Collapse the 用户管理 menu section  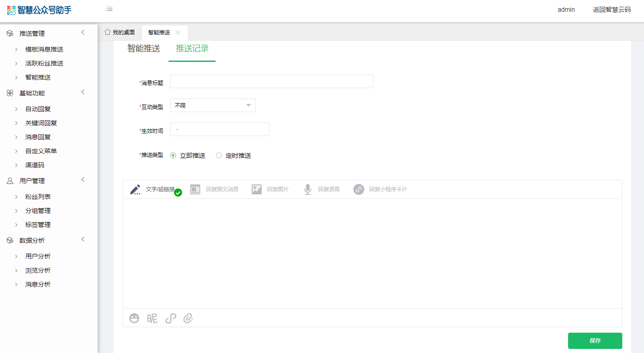click(x=83, y=179)
